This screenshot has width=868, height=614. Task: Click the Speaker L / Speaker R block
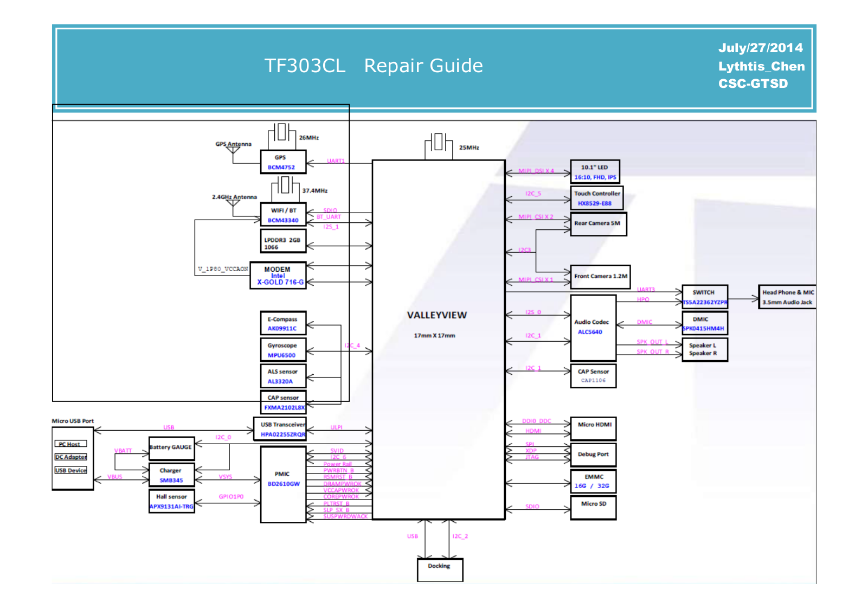pos(705,349)
